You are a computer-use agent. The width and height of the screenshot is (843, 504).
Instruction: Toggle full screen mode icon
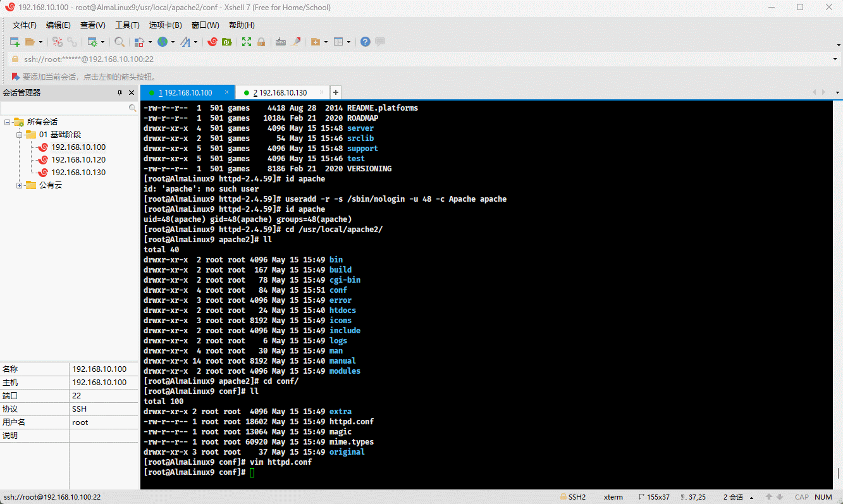pos(247,42)
